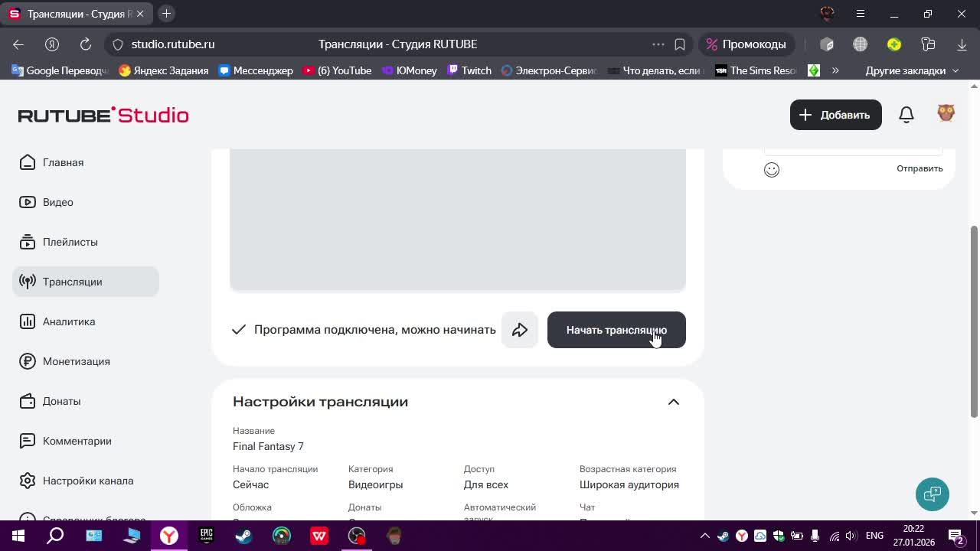Switch keyboard language via ENG indicator
The height and width of the screenshot is (551, 980).
(x=874, y=536)
